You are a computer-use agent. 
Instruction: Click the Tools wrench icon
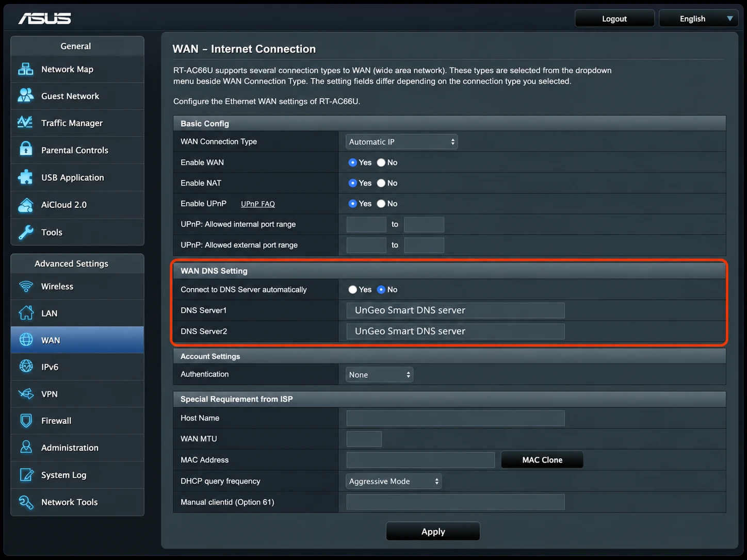26,232
